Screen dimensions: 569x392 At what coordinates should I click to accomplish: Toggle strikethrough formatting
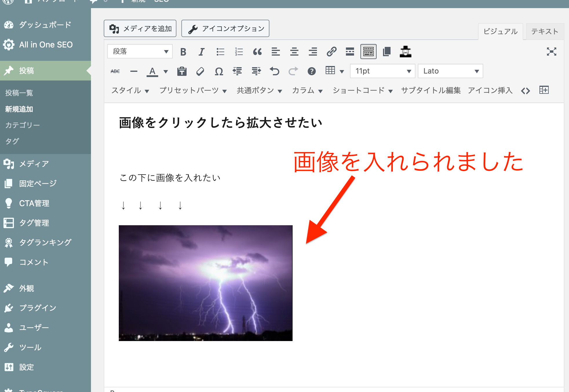tap(115, 71)
